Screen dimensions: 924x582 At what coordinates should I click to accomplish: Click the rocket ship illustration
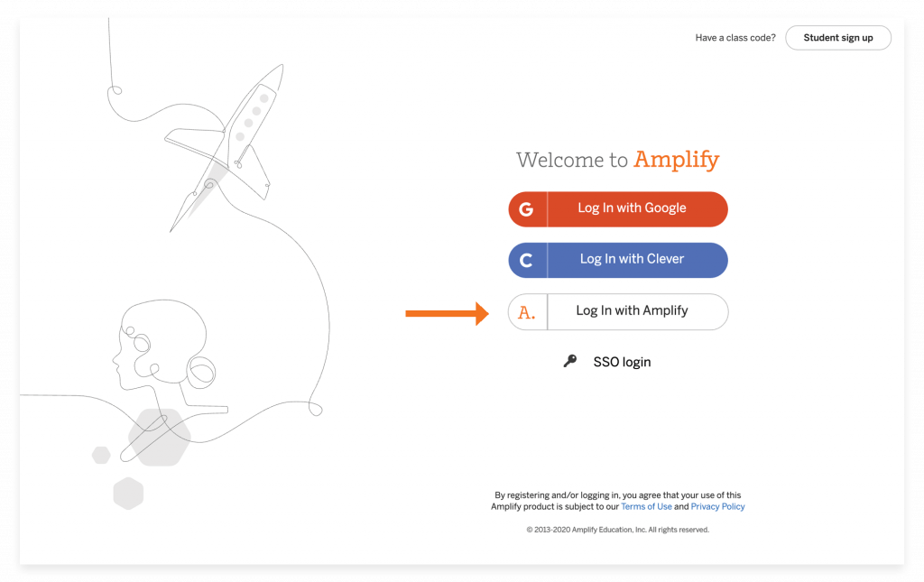point(225,147)
